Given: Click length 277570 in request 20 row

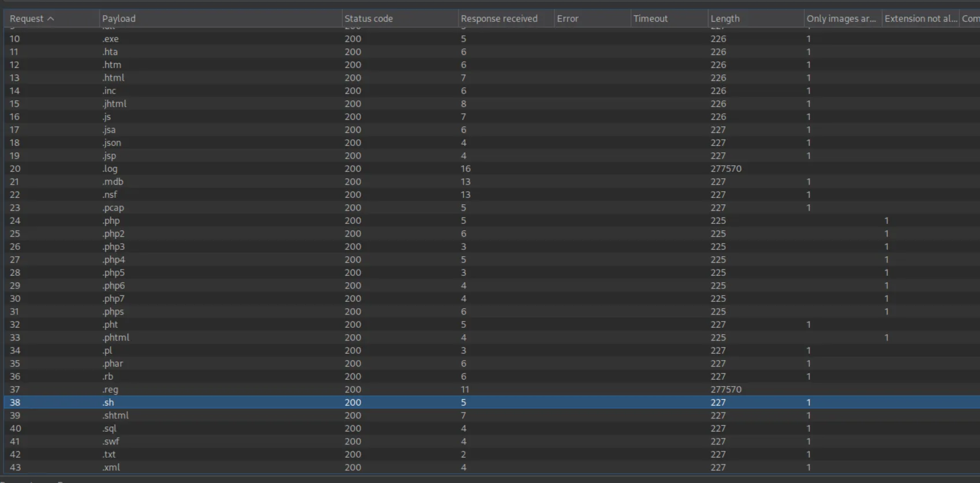Looking at the screenshot, I should tap(726, 169).
